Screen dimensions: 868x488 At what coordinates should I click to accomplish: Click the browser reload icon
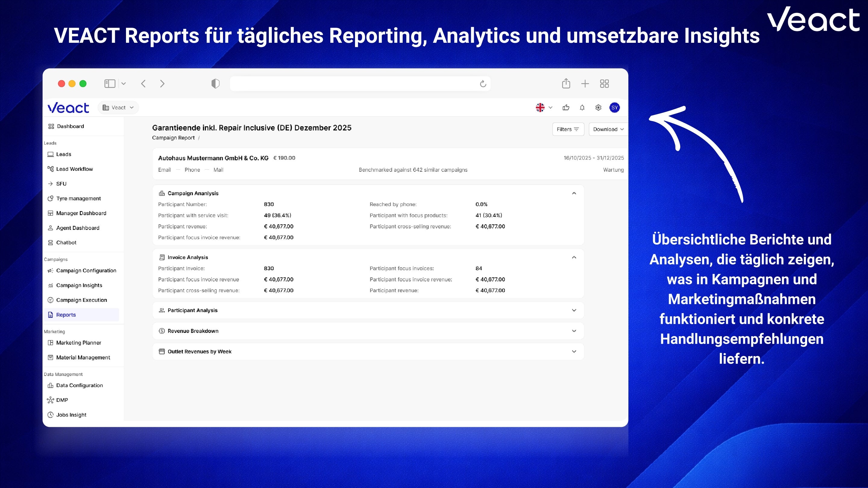point(483,83)
